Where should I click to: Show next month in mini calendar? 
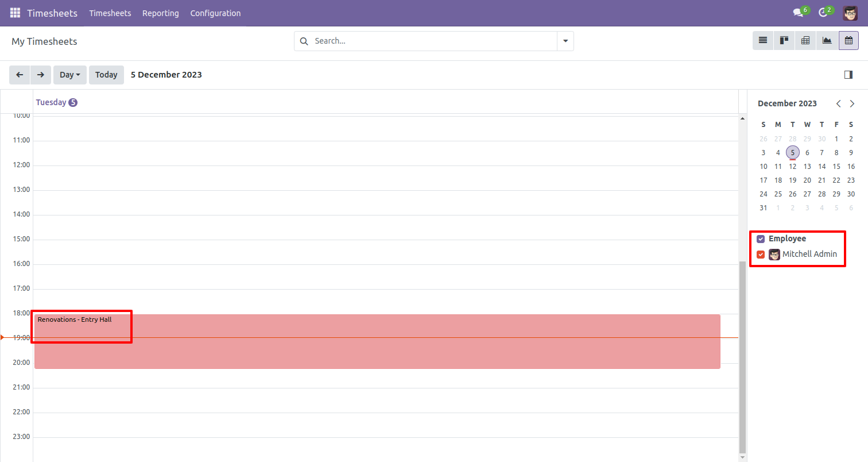[852, 103]
